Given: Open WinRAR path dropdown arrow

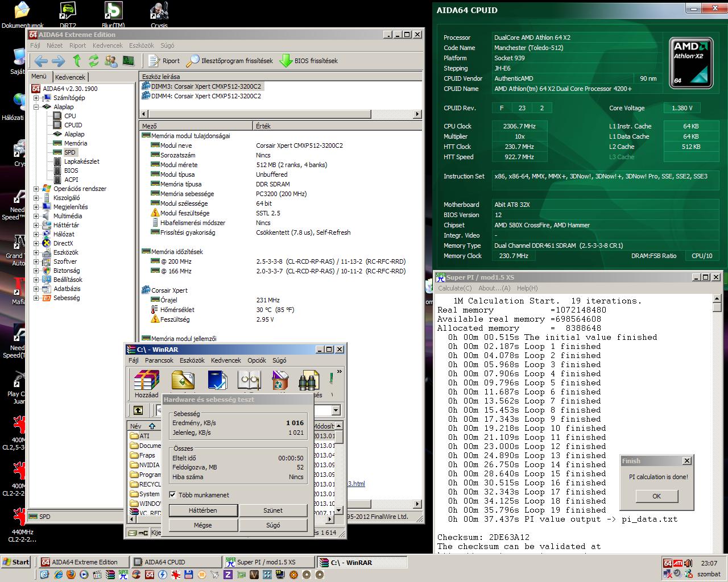Looking at the screenshot, I should 336,410.
